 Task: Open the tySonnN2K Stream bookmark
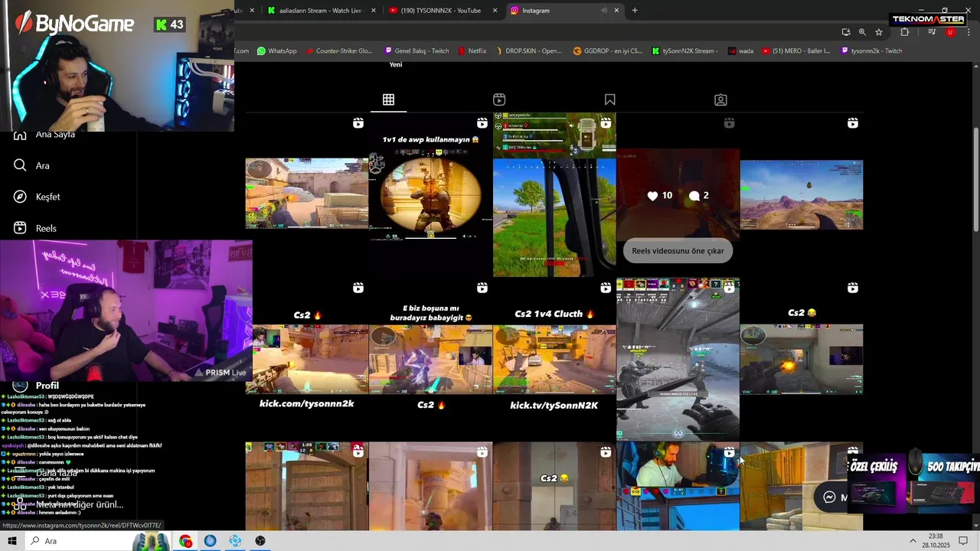(x=685, y=51)
